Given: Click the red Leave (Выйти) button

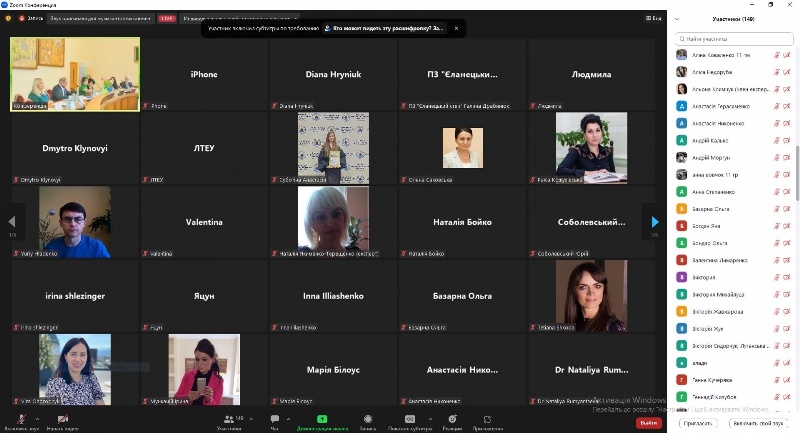Looking at the screenshot, I should point(648,423).
